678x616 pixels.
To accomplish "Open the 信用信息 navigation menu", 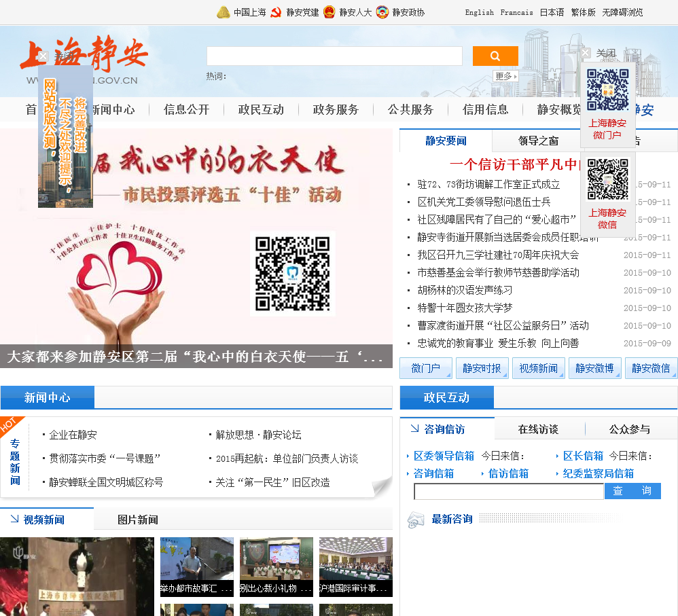I will click(485, 109).
